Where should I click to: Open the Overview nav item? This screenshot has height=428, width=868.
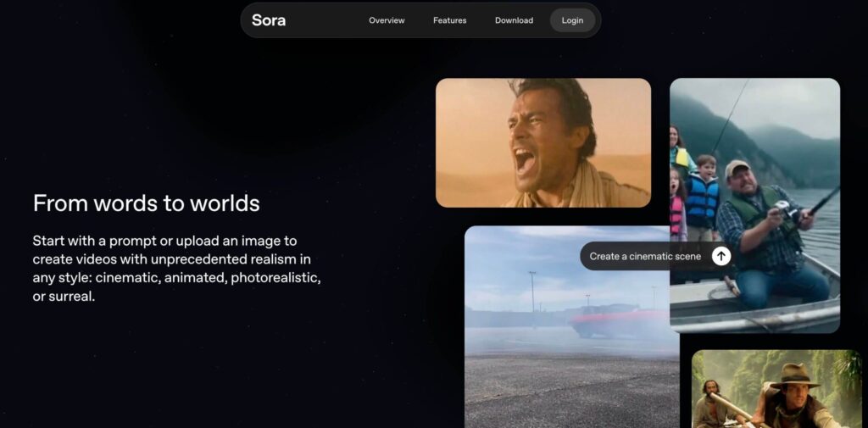387,20
